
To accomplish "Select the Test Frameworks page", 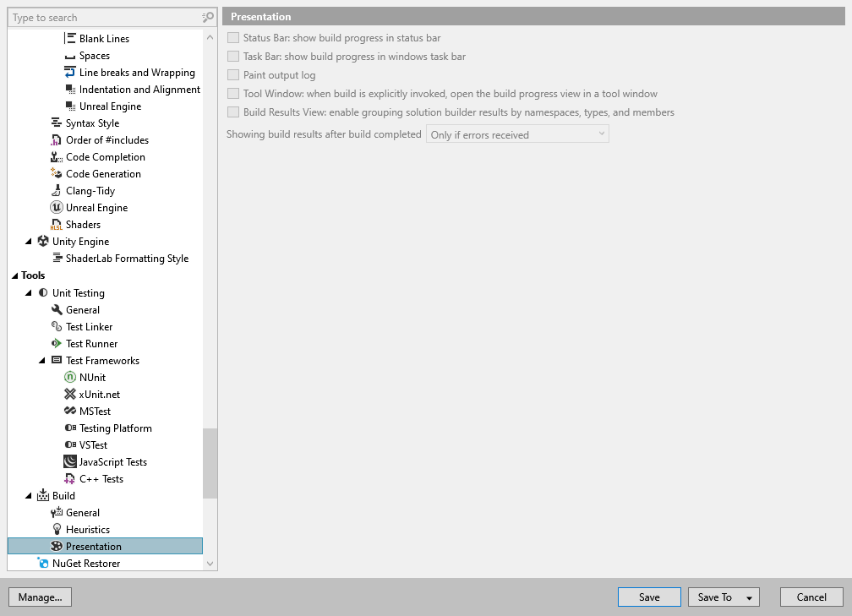I will point(103,360).
